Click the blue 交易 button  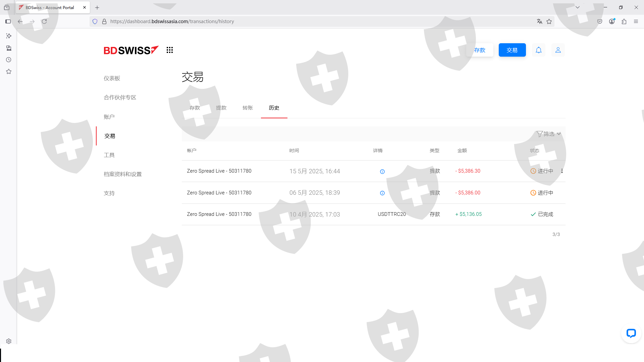pos(512,50)
